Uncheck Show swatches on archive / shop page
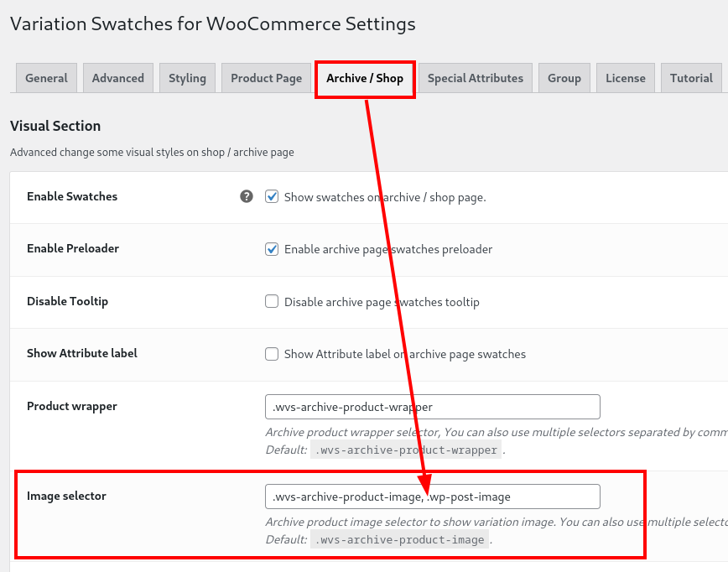 [x=272, y=197]
